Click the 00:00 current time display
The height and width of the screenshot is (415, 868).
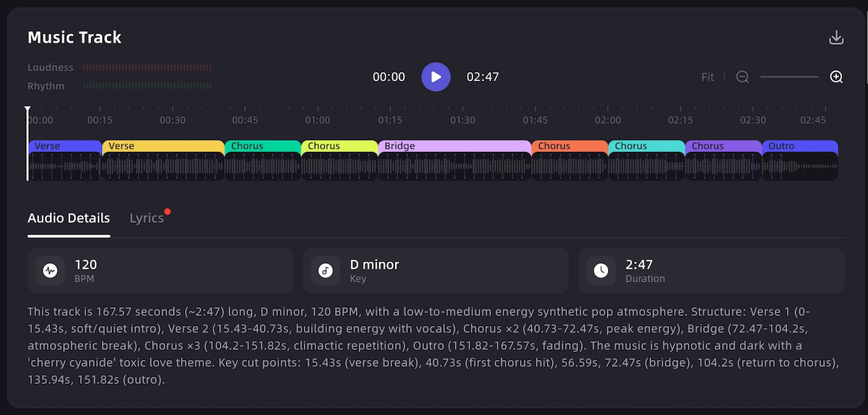pyautogui.click(x=389, y=77)
